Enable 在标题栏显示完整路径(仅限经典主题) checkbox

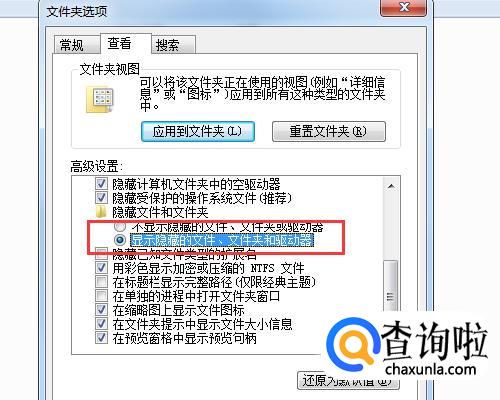coord(101,282)
